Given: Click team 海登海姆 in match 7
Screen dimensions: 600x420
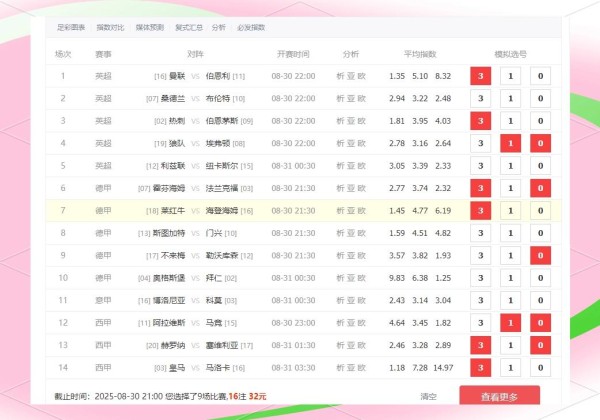Looking at the screenshot, I should [221, 210].
